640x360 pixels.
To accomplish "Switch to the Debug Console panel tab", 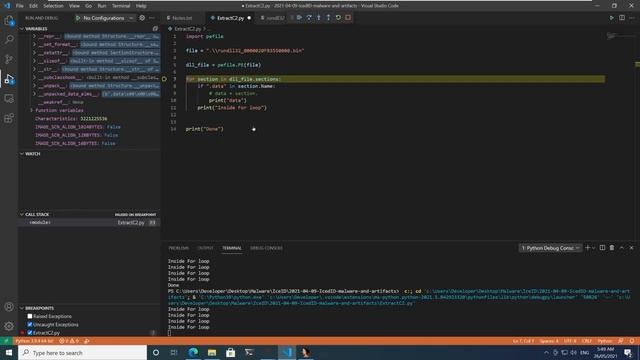I will coord(266,248).
